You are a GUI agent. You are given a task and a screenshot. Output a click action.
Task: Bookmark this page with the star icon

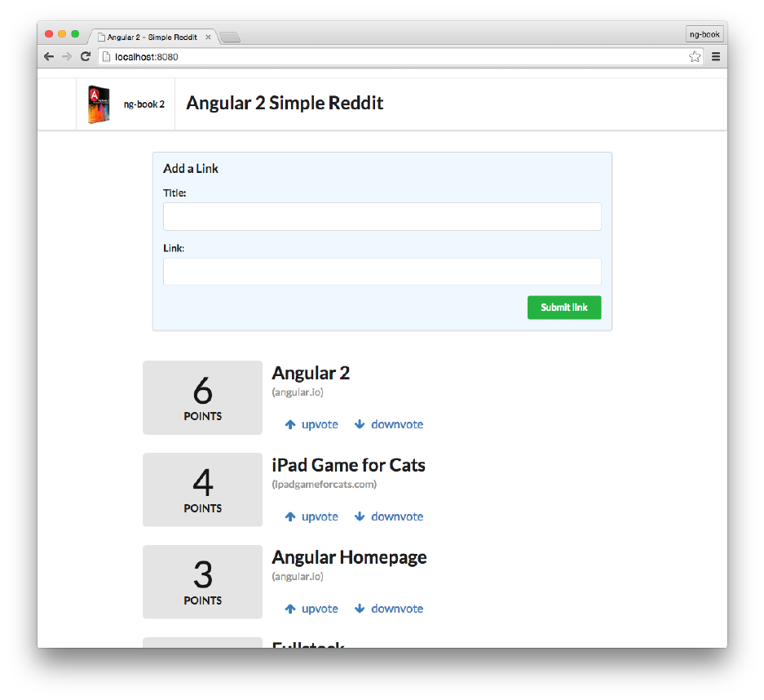point(694,56)
